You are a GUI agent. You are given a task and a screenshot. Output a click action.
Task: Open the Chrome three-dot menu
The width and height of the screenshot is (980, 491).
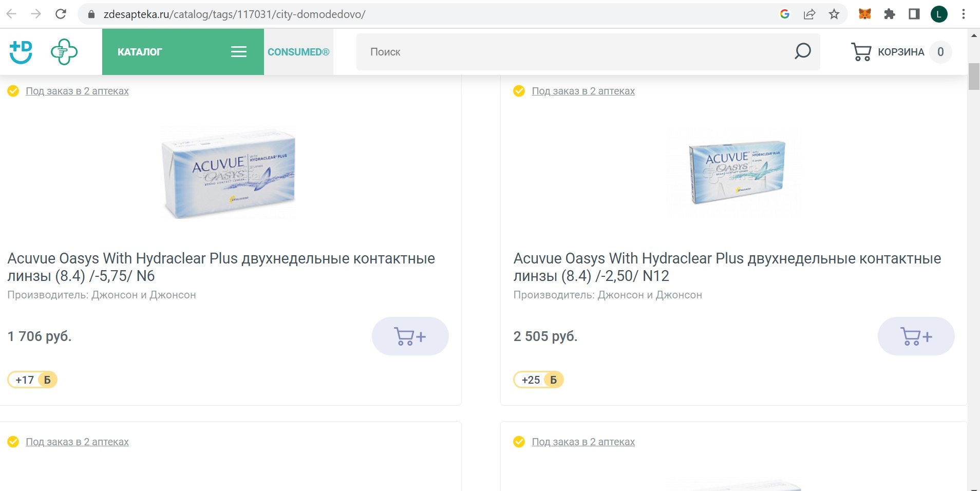point(964,14)
